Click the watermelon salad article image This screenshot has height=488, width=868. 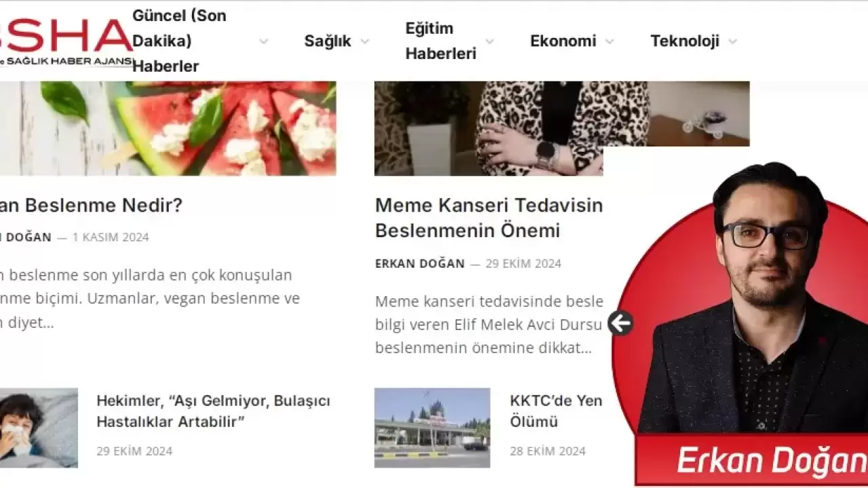tap(168, 129)
